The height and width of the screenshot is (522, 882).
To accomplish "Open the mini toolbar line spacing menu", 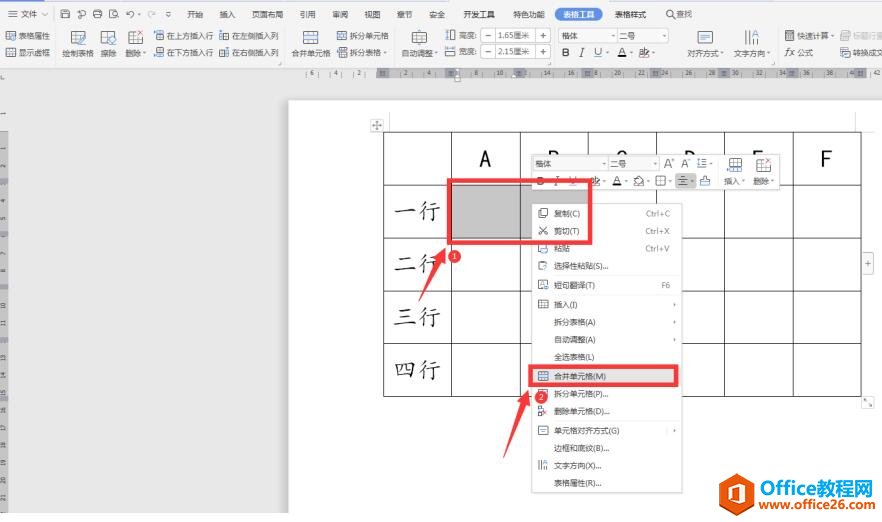I will pos(704,163).
